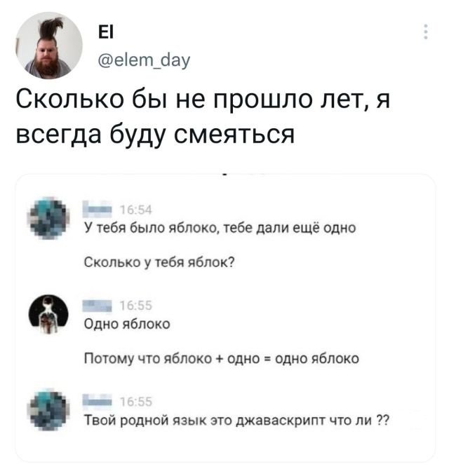Image resolution: width=449 pixels, height=476 pixels.
Task: Click the blurred sender name of the джаваскрипт message
Action: pyautogui.click(x=98, y=401)
